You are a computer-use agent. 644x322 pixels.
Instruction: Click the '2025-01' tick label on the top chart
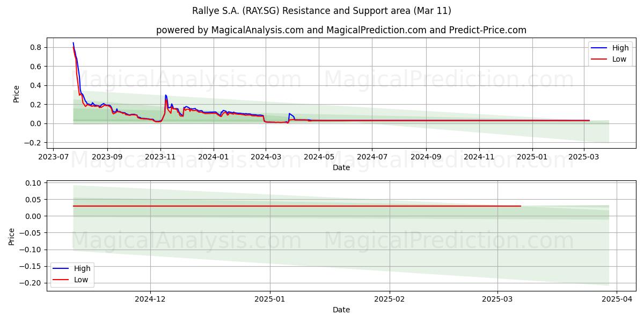532,157
